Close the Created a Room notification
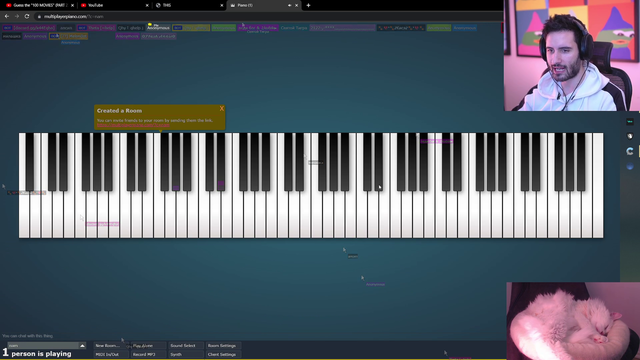The height and width of the screenshot is (360, 640). tap(222, 109)
